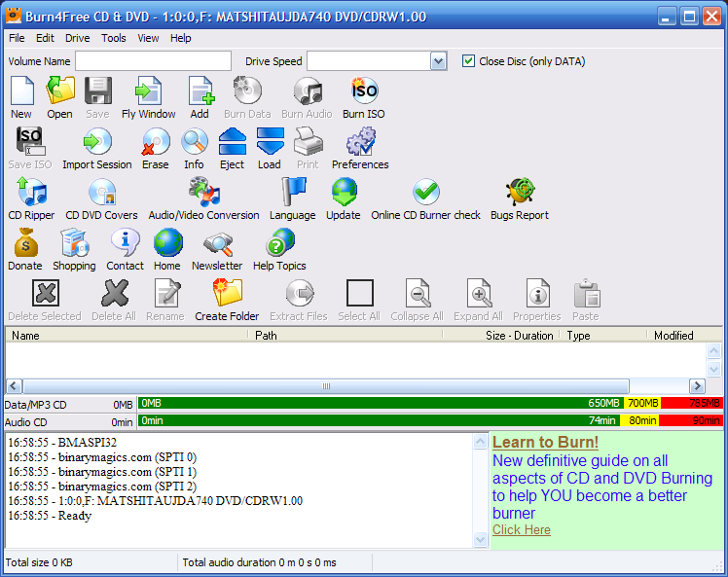The width and height of the screenshot is (728, 577).
Task: Expand the Drive Speed dropdown
Action: click(x=438, y=60)
